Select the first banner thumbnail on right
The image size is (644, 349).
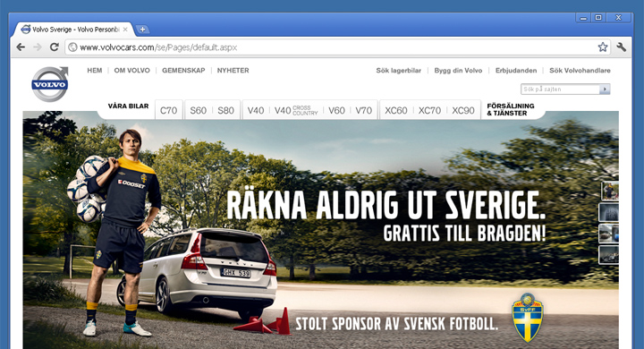609,191
